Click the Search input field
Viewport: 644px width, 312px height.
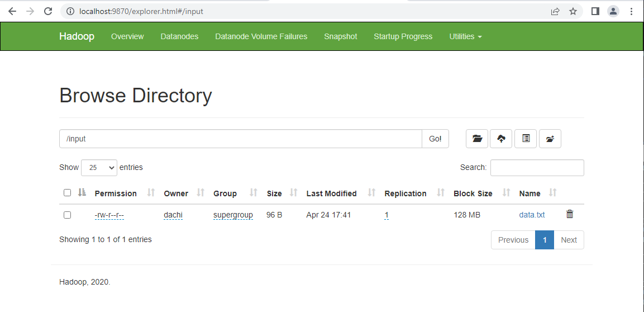tap(537, 168)
